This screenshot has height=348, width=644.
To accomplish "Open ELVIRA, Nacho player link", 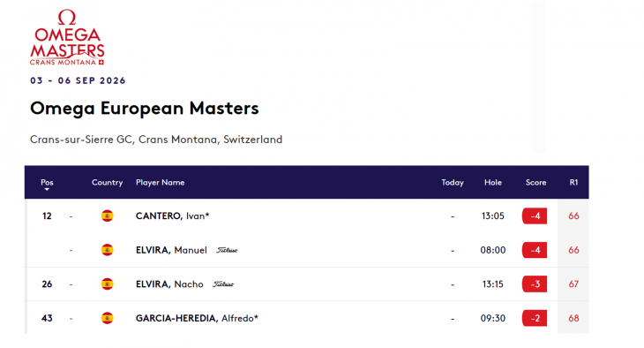I will click(x=169, y=284).
